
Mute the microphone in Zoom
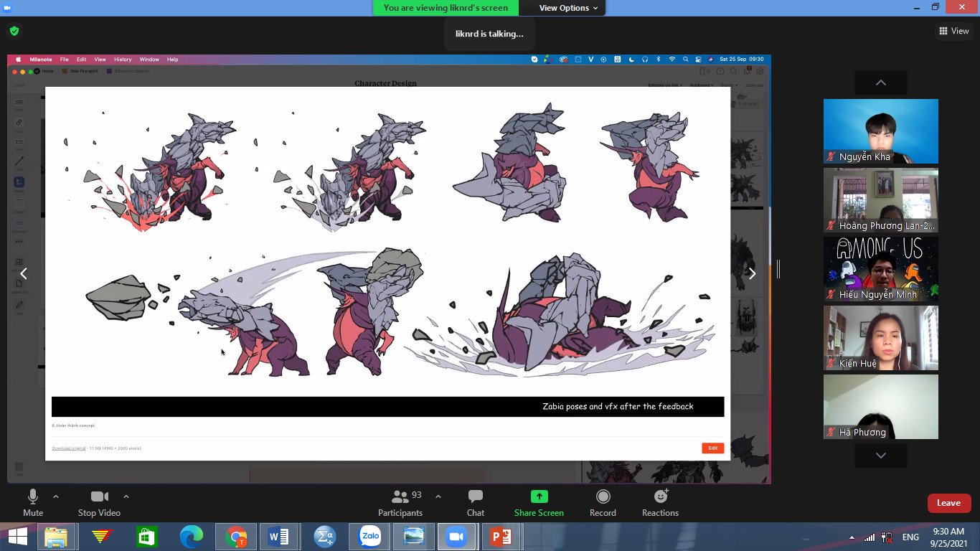click(33, 503)
